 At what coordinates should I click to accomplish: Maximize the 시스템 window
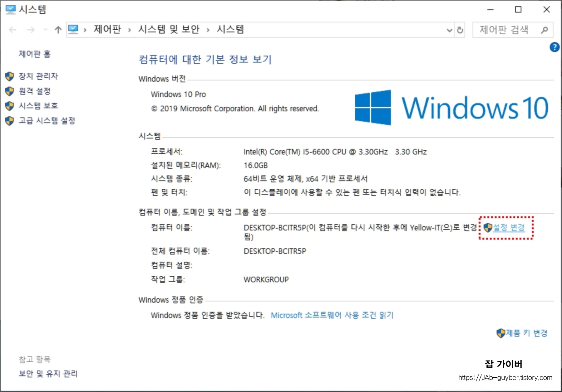518,9
